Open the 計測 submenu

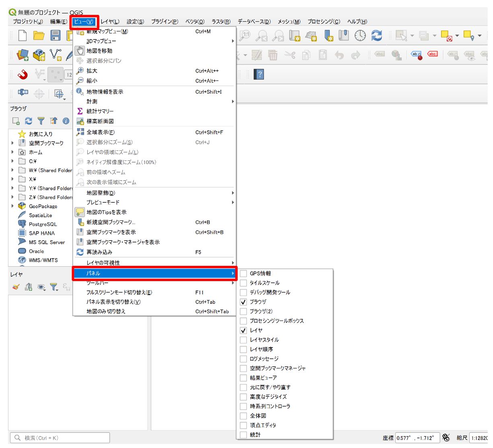coord(154,101)
